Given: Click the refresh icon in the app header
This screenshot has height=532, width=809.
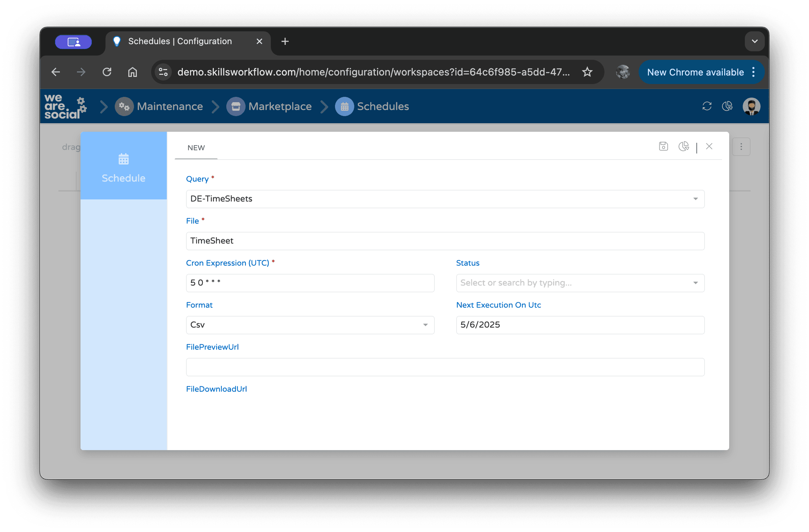Looking at the screenshot, I should (707, 106).
